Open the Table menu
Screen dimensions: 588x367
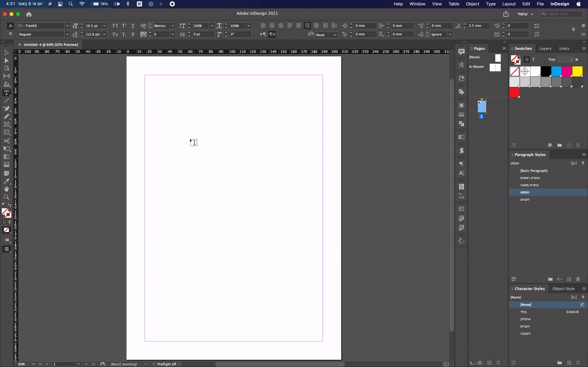click(x=454, y=4)
